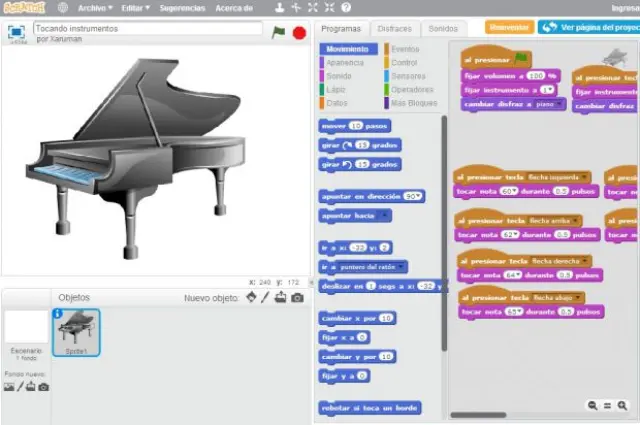This screenshot has height=425, width=640.
Task: Toggle fullscreen stage mode button
Action: pos(16,33)
